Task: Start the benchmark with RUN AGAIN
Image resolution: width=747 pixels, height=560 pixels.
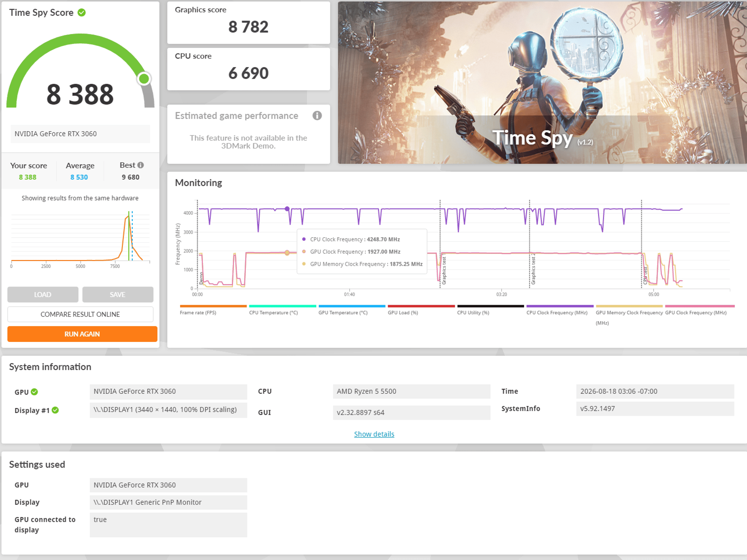Action: tap(82, 334)
